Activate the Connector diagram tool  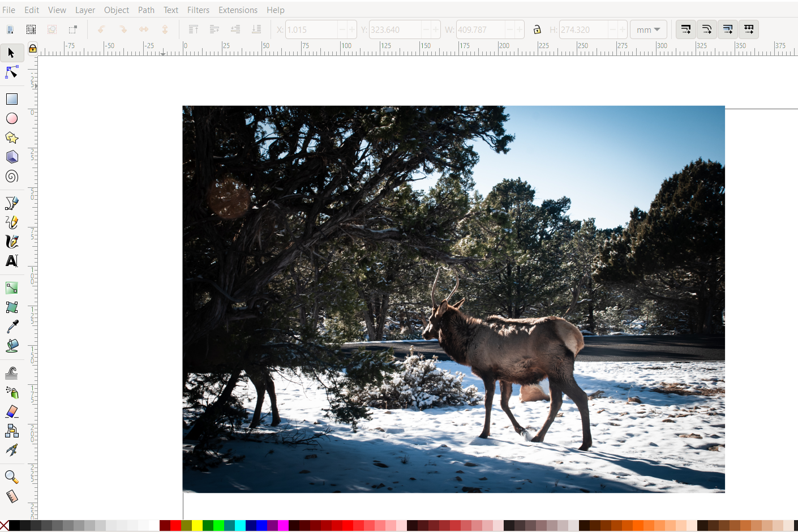tap(11, 431)
